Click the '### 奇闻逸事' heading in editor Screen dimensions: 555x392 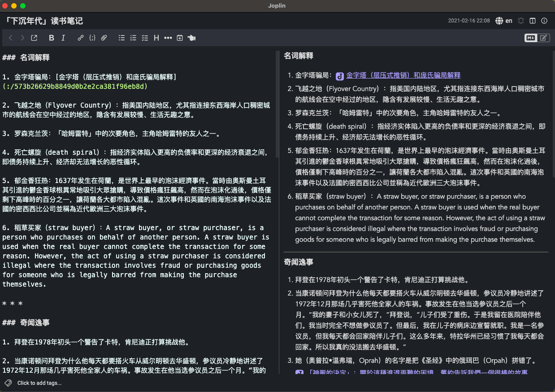26,323
